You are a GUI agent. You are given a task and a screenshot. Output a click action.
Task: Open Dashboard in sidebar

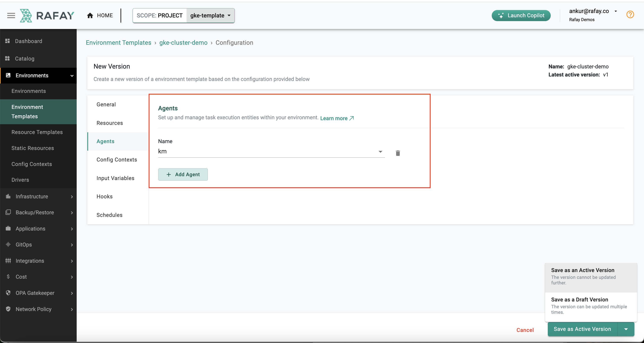click(38, 41)
